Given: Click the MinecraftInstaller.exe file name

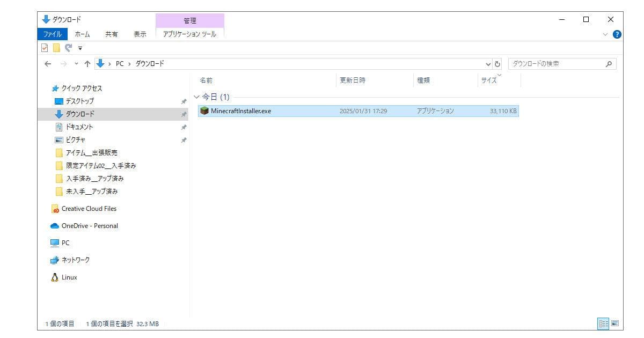Looking at the screenshot, I should [241, 111].
